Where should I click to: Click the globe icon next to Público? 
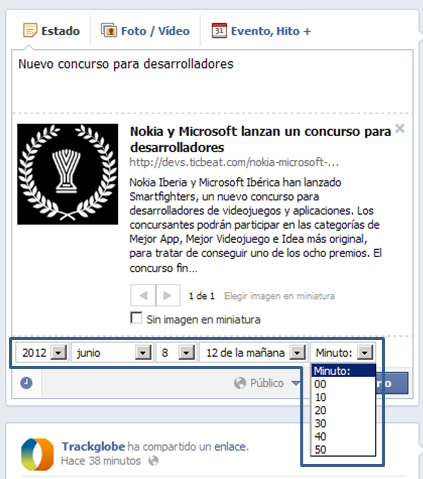[x=240, y=383]
